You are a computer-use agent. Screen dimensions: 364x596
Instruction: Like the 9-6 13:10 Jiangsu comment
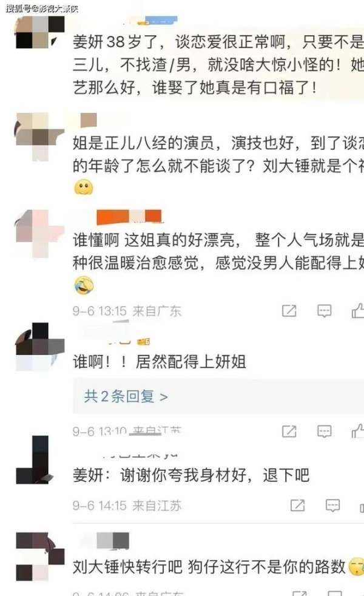[x=357, y=431]
